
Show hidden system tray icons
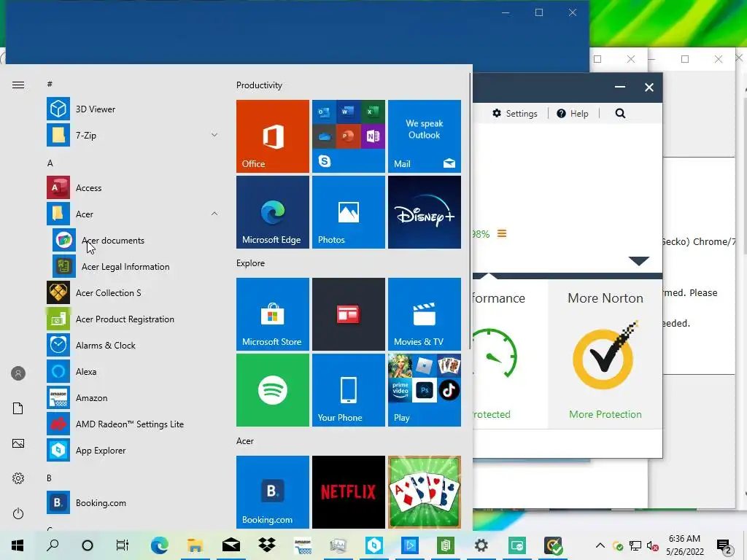600,545
